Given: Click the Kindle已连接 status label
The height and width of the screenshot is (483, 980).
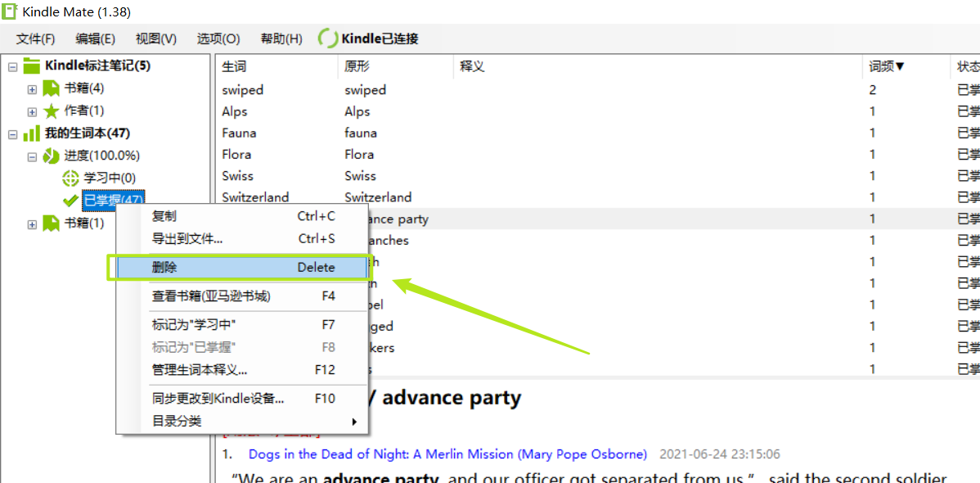Looking at the screenshot, I should pos(380,38).
